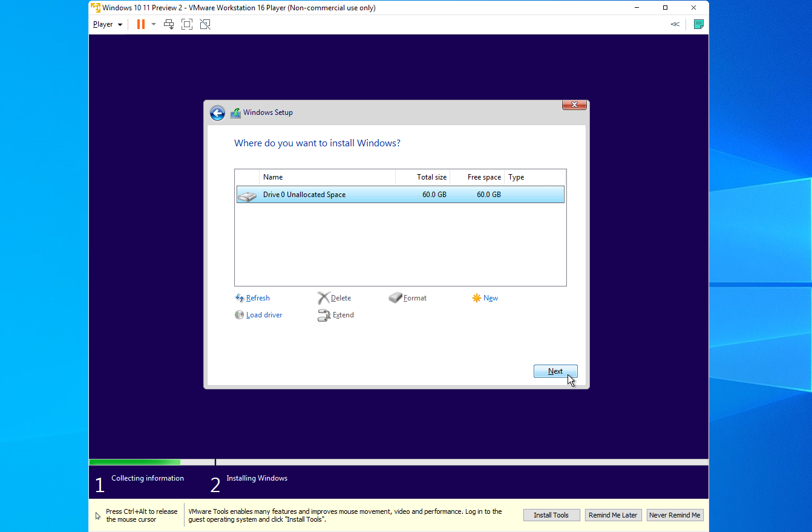Sort by Total size column header
Image resolution: width=812 pixels, height=532 pixels.
(422, 177)
